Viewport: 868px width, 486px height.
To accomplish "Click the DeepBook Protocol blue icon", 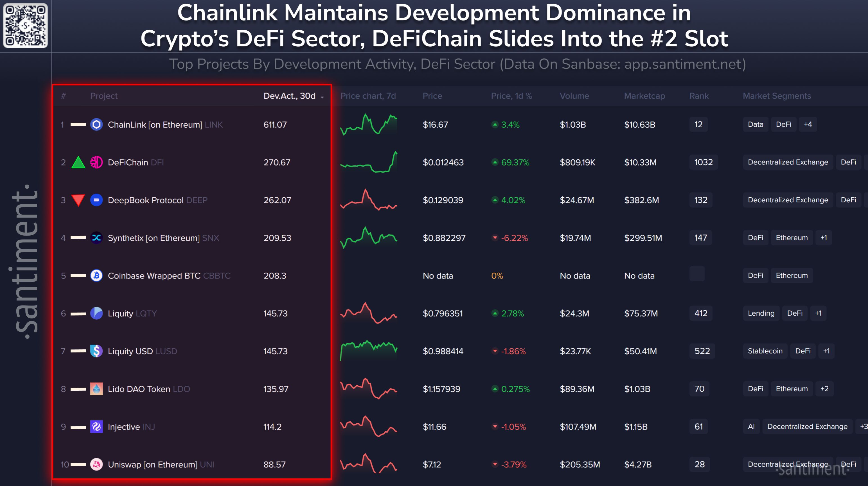I will [96, 200].
